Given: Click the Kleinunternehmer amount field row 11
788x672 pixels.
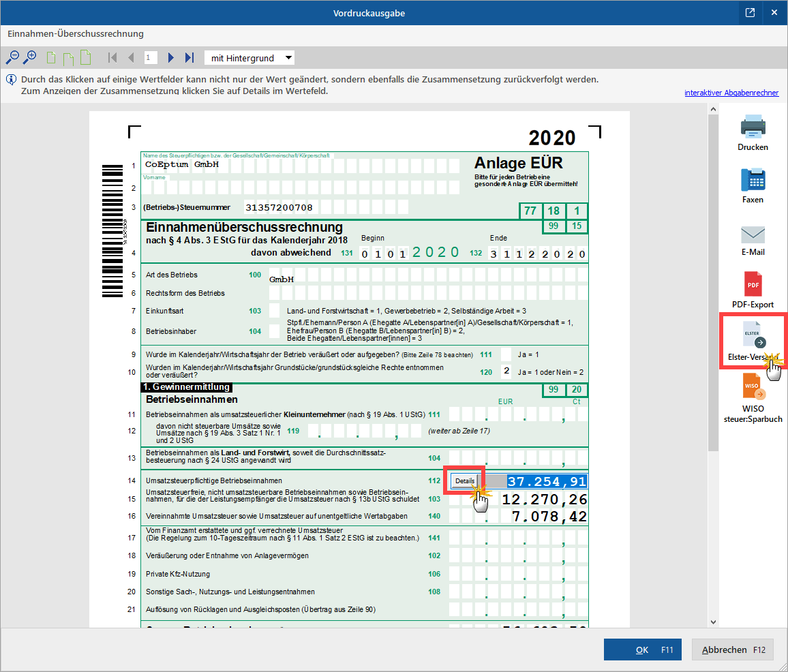Looking at the screenshot, I should tap(517, 414).
